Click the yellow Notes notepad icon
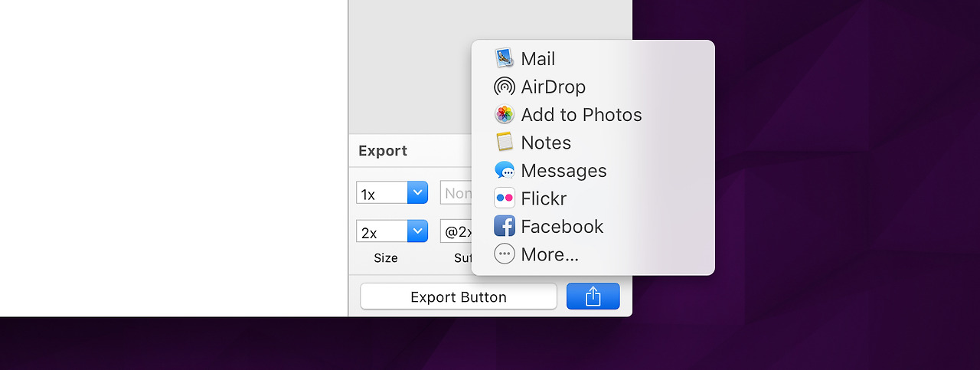This screenshot has width=980, height=370. click(504, 142)
